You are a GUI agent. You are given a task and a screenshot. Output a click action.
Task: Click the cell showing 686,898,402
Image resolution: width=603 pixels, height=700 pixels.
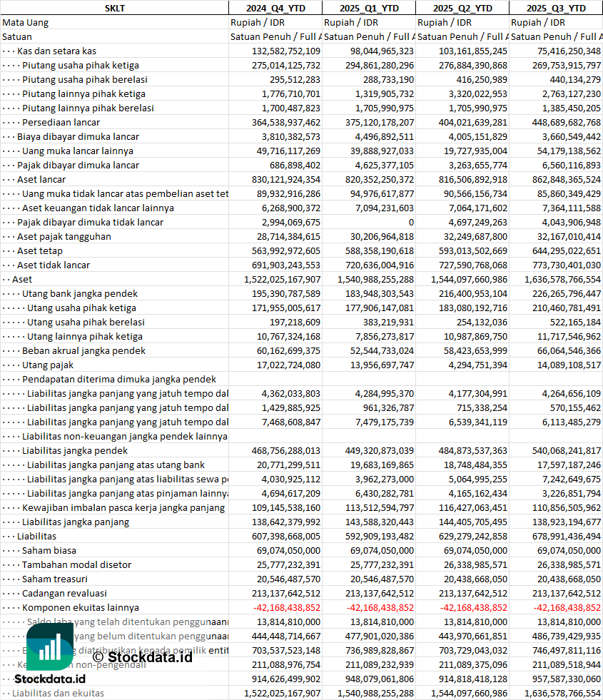point(295,165)
